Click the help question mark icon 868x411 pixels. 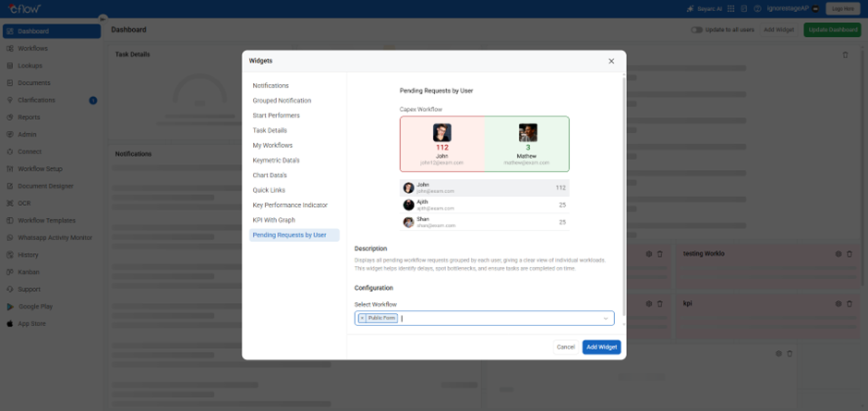point(757,8)
